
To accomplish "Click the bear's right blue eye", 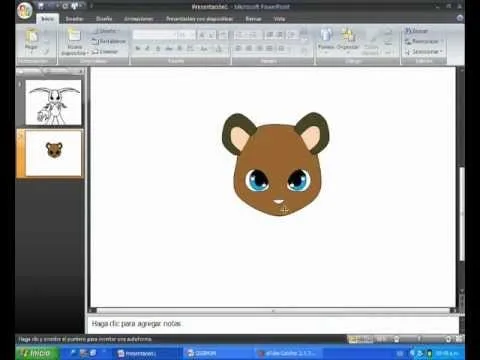I will [x=298, y=180].
